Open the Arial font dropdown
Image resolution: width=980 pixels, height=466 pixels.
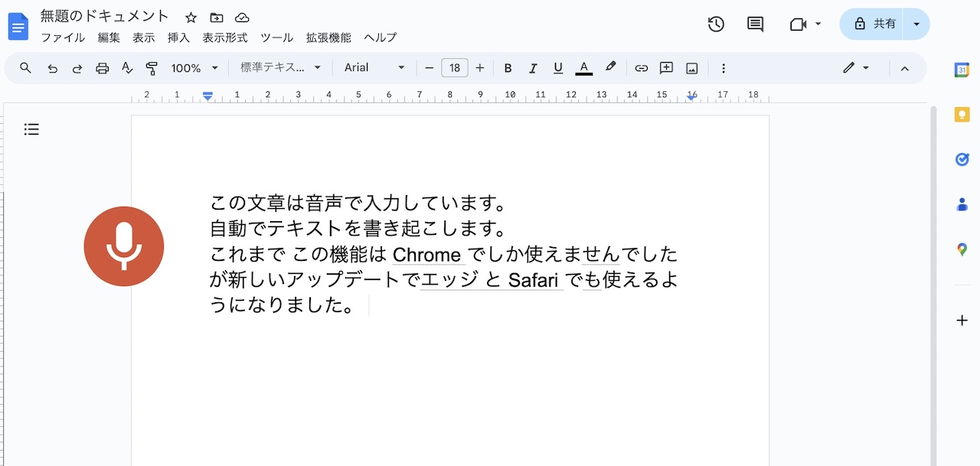tap(374, 68)
